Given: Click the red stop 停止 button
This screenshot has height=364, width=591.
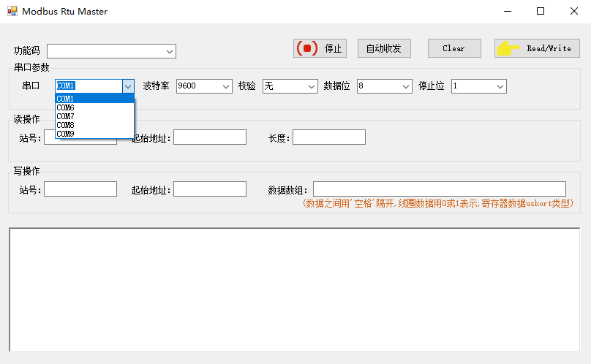Looking at the screenshot, I should coord(320,48).
